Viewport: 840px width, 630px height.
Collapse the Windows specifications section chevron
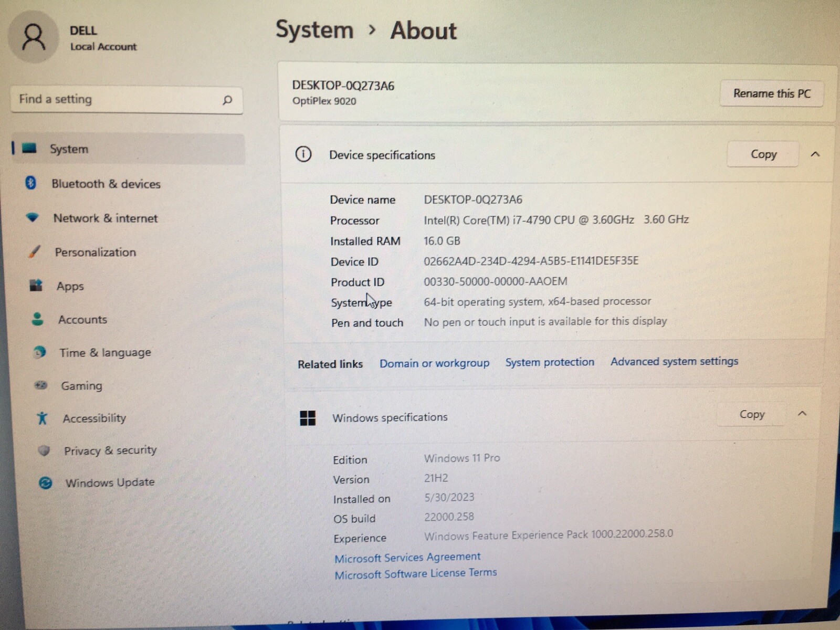coord(802,414)
